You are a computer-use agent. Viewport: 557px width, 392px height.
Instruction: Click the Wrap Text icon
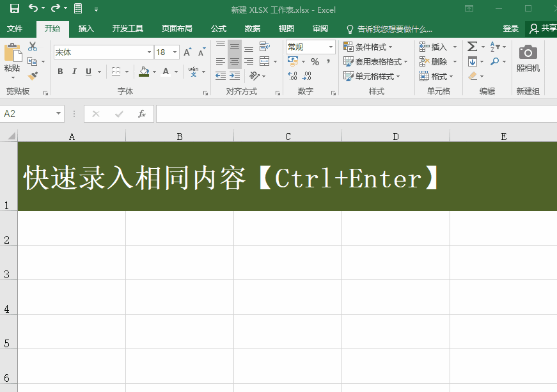(265, 47)
